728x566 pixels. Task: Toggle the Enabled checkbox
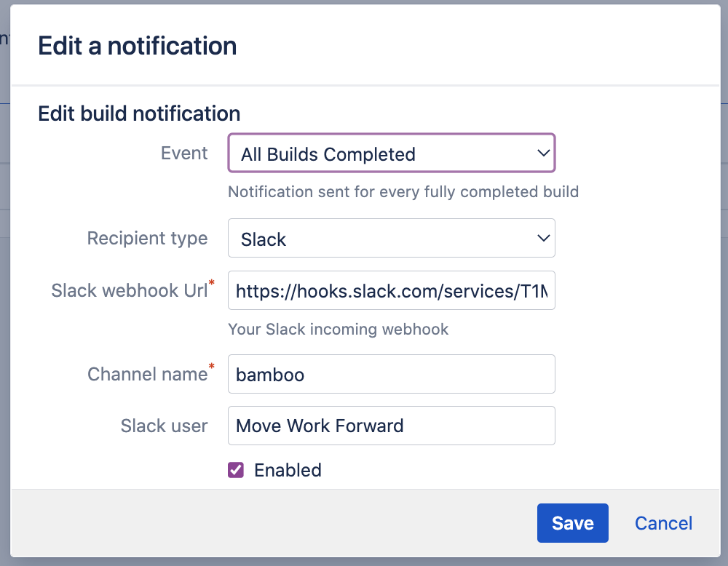[236, 470]
